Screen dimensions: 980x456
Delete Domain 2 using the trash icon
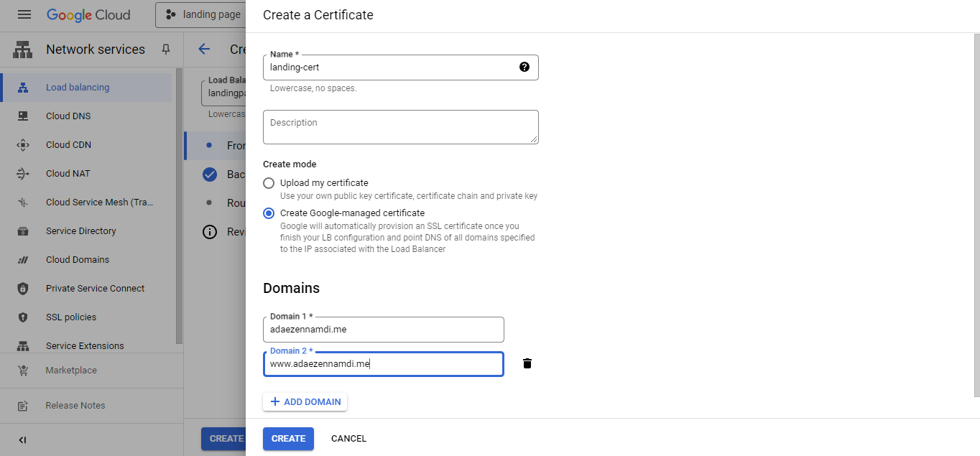[x=527, y=363]
